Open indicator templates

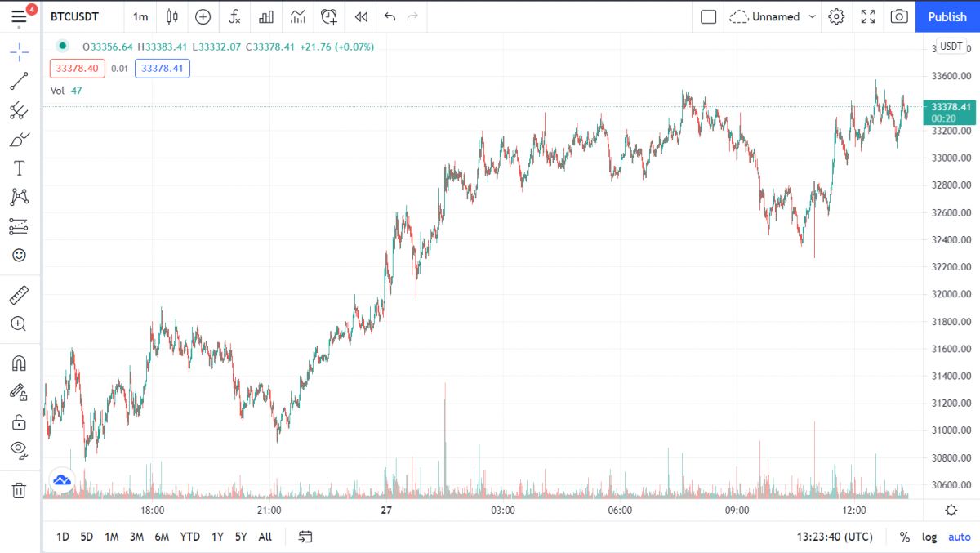click(x=298, y=16)
